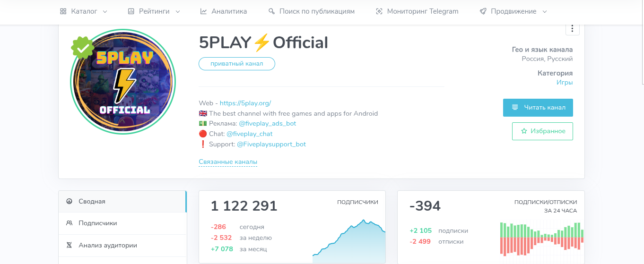The height and width of the screenshot is (264, 644).
Task: Click the приватный канал badge
Action: coord(237,64)
